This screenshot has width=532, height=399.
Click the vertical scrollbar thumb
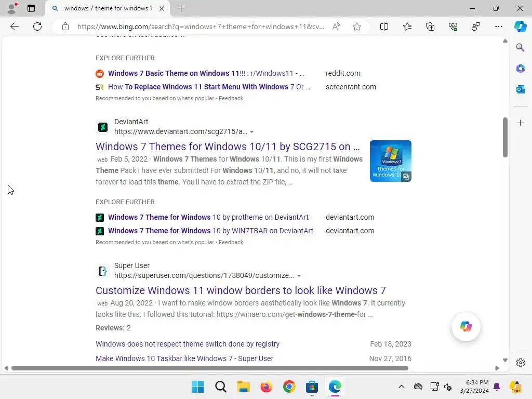coord(505,137)
